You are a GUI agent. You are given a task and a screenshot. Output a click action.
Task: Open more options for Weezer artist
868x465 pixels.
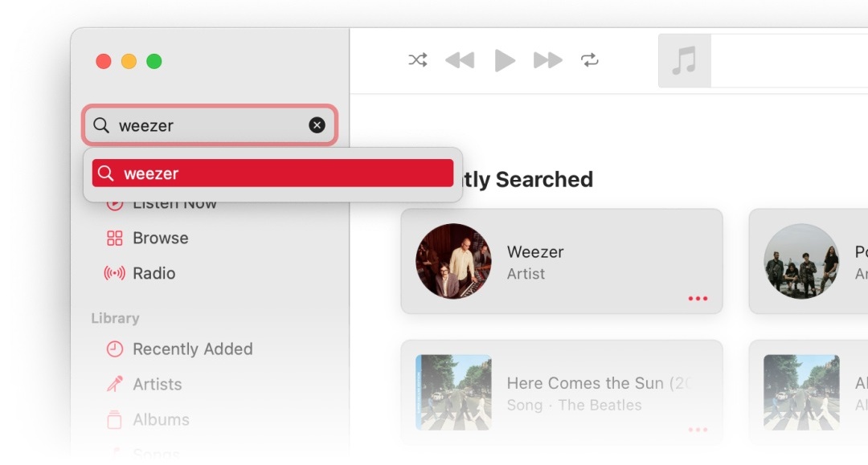(x=698, y=299)
